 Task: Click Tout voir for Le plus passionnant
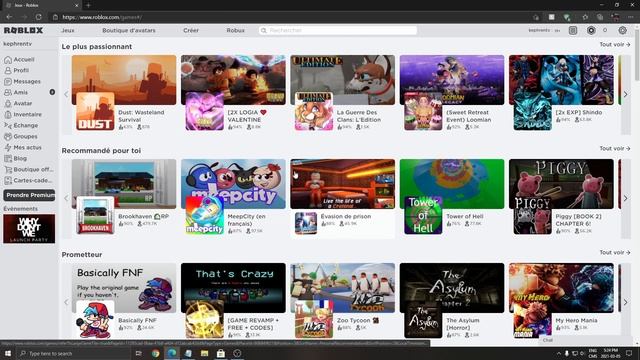615,44
